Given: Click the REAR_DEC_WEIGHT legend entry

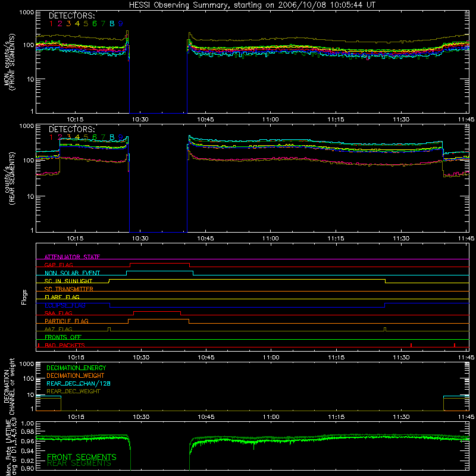Looking at the screenshot, I should point(73,392).
